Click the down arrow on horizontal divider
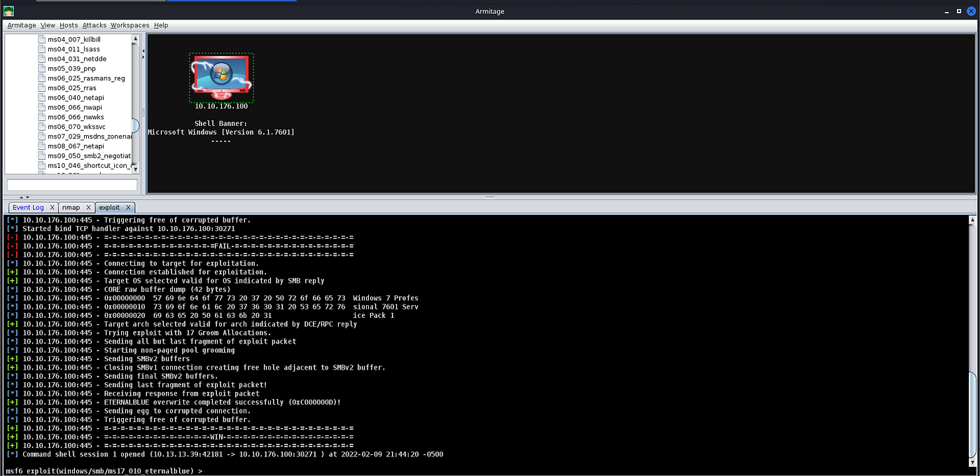The width and height of the screenshot is (980, 476). tap(27, 197)
